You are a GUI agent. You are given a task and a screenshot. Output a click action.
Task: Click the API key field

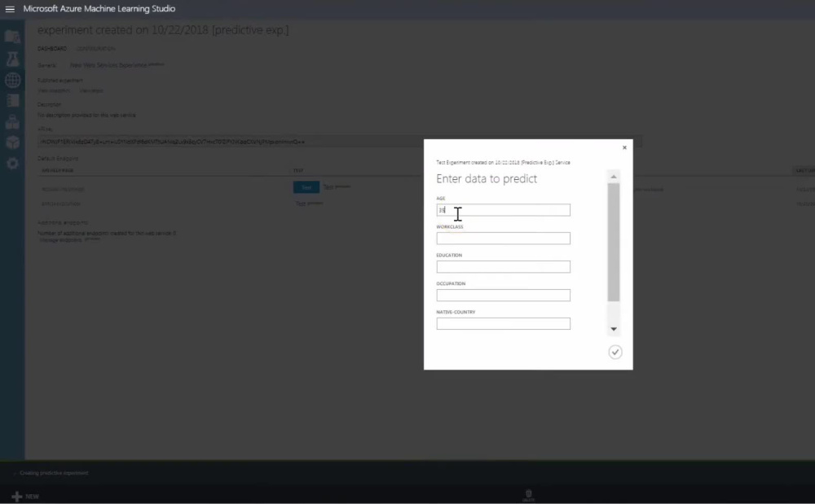[340, 142]
